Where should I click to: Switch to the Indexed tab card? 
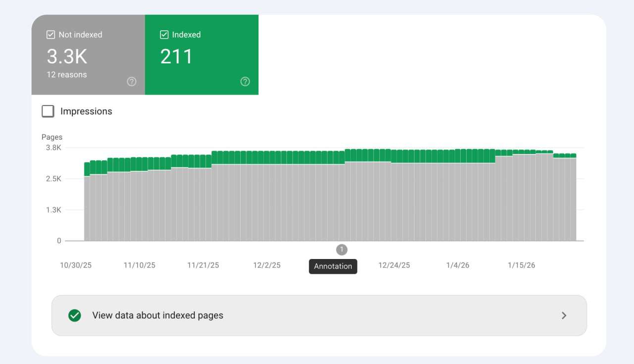(x=201, y=54)
